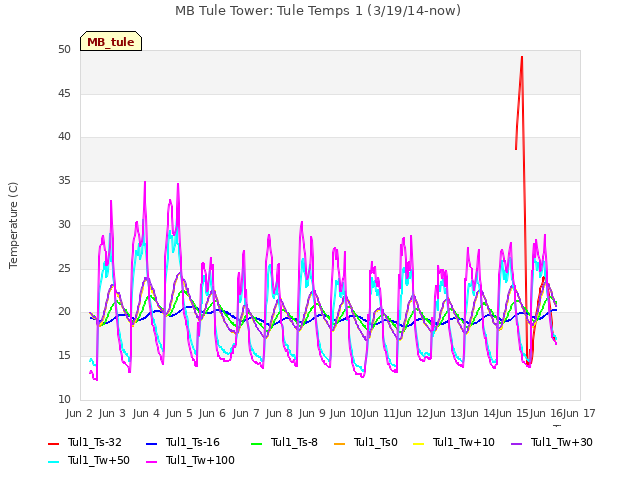Click the magenta peak at 35 on Jun 4

[x=145, y=182]
